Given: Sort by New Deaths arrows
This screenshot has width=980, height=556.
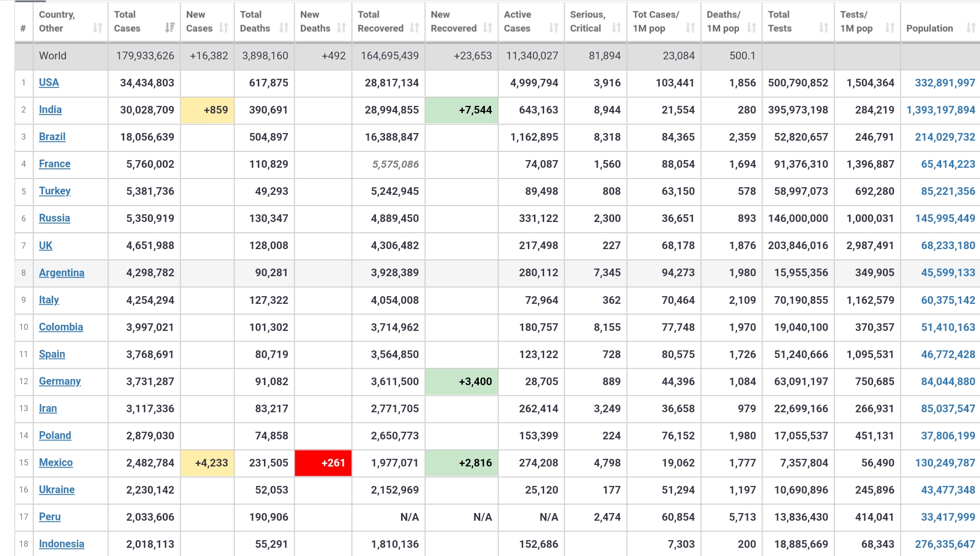Looking at the screenshot, I should [342, 28].
